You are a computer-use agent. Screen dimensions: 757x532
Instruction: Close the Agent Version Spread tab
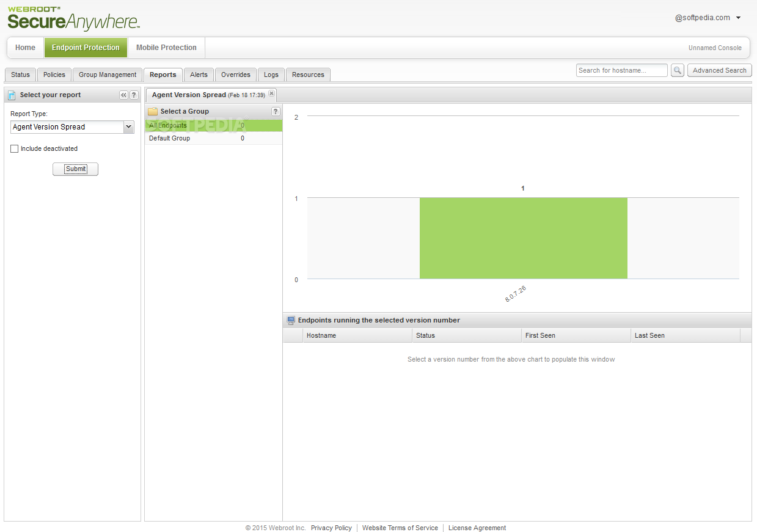(271, 93)
